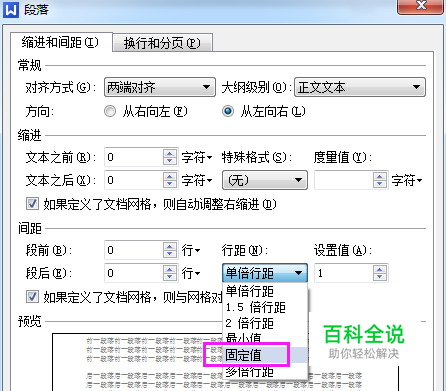The image size is (446, 391).
Task: Open the 行 unit dropdown for 段后
Action: [191, 273]
